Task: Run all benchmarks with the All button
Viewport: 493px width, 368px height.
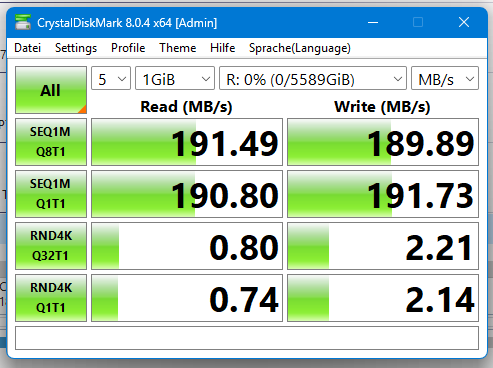Action: [51, 90]
